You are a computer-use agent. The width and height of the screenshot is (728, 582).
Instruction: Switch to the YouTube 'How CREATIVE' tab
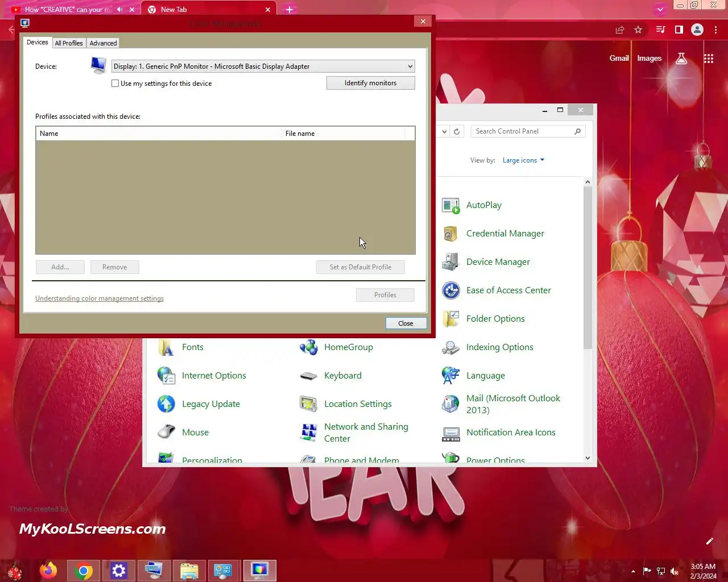coord(67,10)
